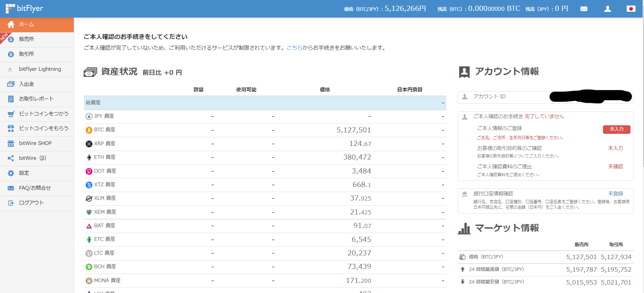Viewport: 644px width, 293px height.
Task: Click the envelope icon beside FAQ/お問合せ
Action: (x=11, y=188)
